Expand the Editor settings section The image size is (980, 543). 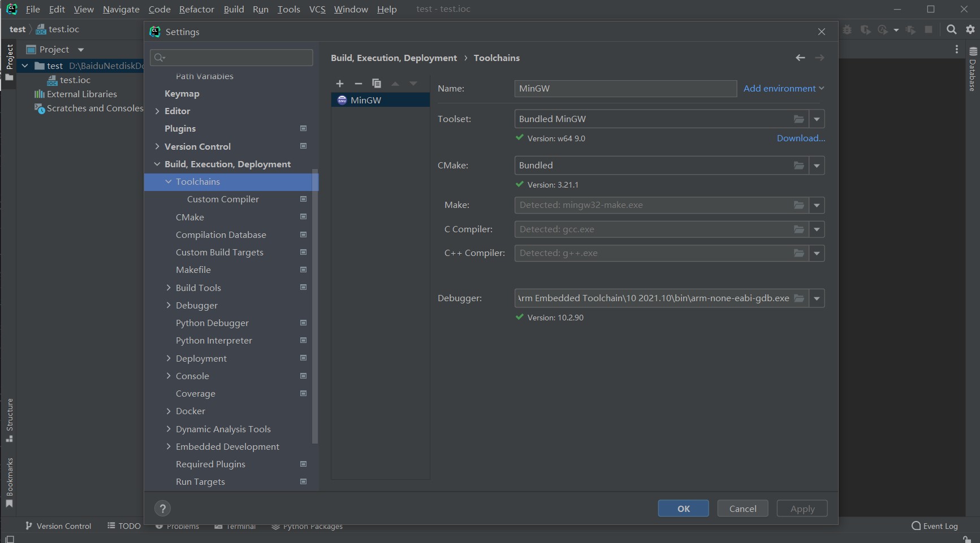pyautogui.click(x=157, y=111)
